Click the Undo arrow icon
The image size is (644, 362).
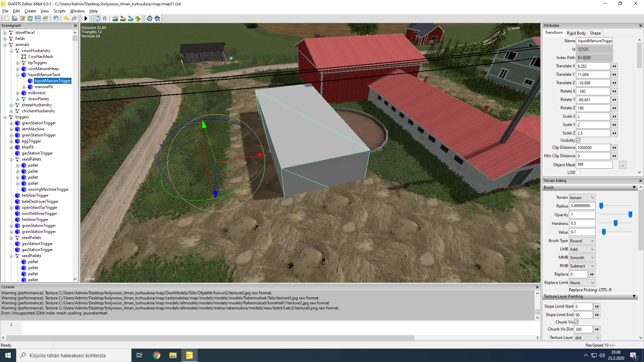[x=66, y=18]
